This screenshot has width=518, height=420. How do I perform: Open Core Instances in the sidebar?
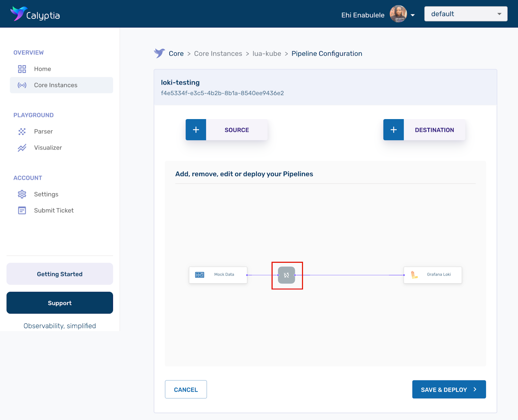pos(62,85)
